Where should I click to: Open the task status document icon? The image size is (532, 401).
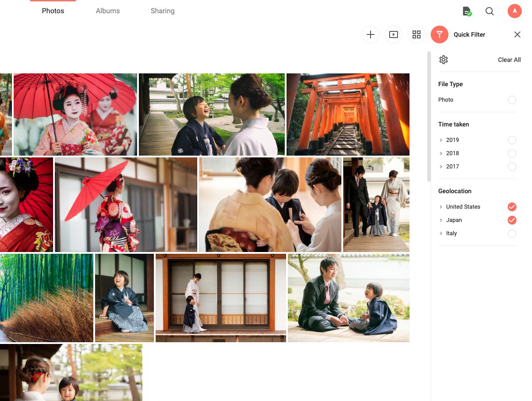pos(467,11)
